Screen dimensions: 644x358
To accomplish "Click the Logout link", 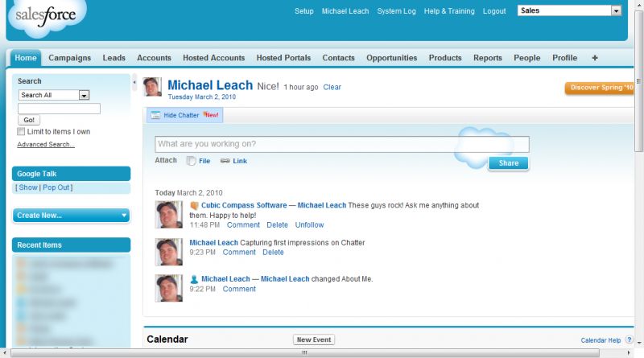I will 494,11.
